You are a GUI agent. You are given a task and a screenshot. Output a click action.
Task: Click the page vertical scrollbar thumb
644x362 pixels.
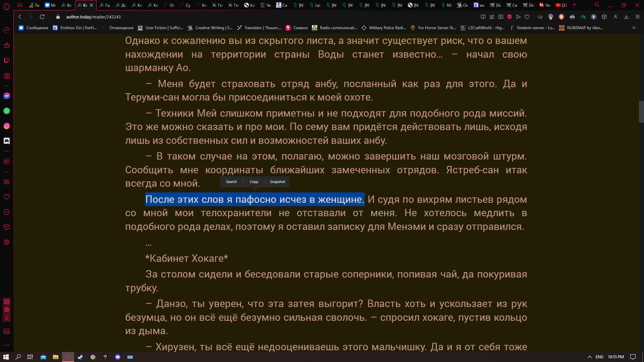point(641,112)
